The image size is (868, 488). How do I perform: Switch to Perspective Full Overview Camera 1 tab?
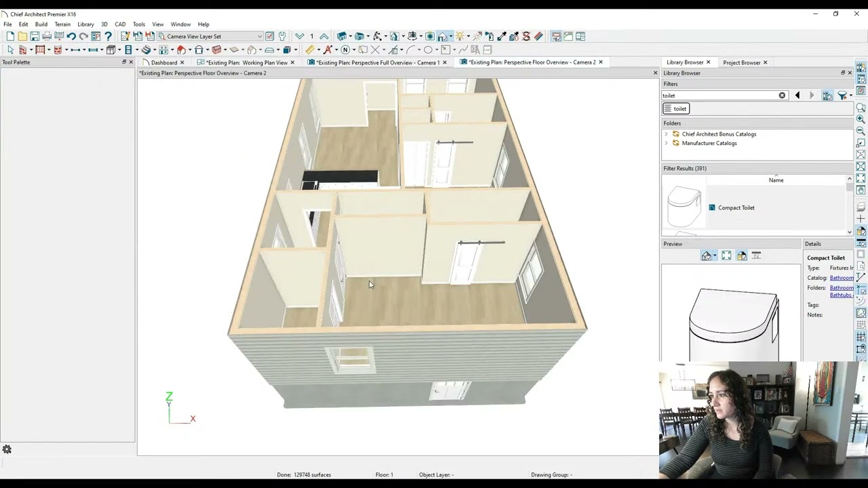[378, 62]
